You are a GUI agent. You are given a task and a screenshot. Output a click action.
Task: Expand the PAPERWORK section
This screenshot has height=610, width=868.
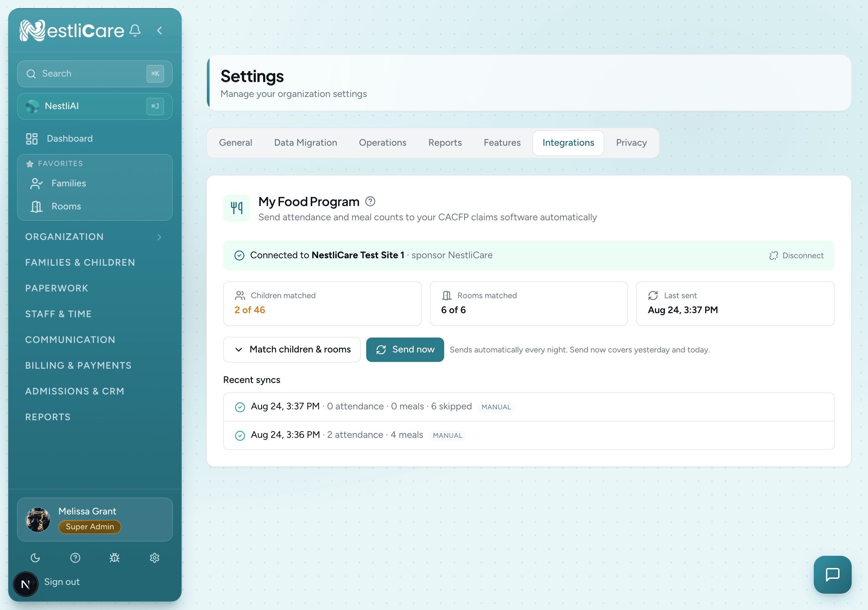click(x=95, y=288)
